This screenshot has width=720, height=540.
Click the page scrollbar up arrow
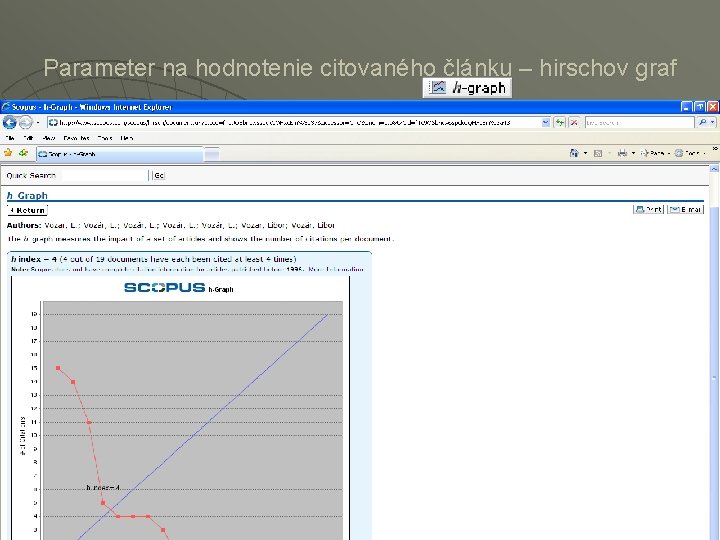click(x=714, y=169)
